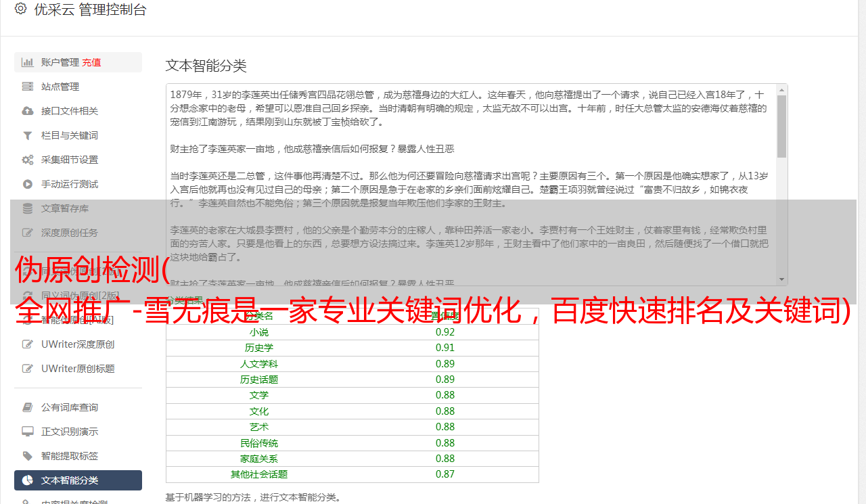Click the 民俗传统 category cell

tap(259, 443)
